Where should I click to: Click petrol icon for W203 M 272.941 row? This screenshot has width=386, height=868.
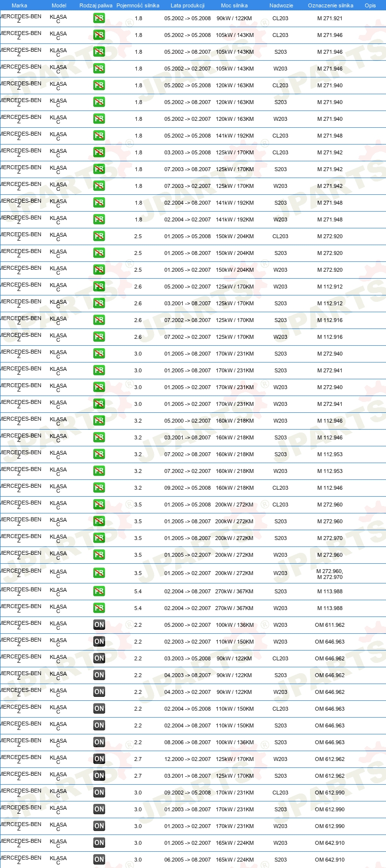click(99, 404)
